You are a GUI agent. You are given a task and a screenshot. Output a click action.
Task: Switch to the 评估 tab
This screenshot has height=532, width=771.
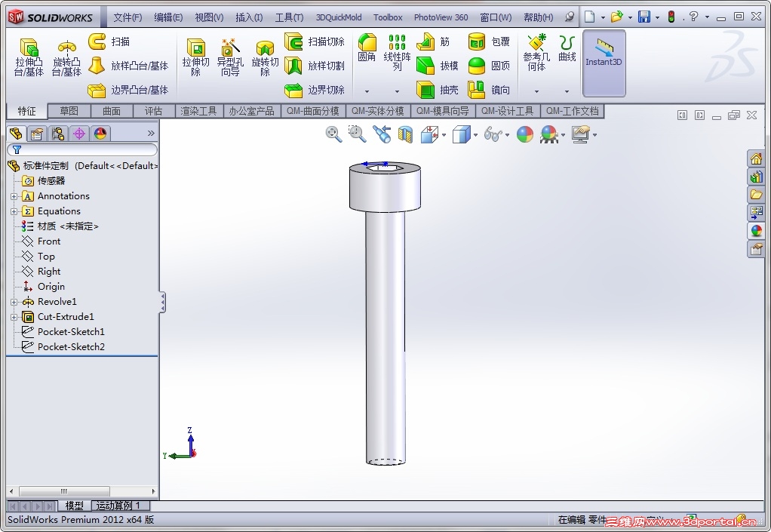(153, 111)
